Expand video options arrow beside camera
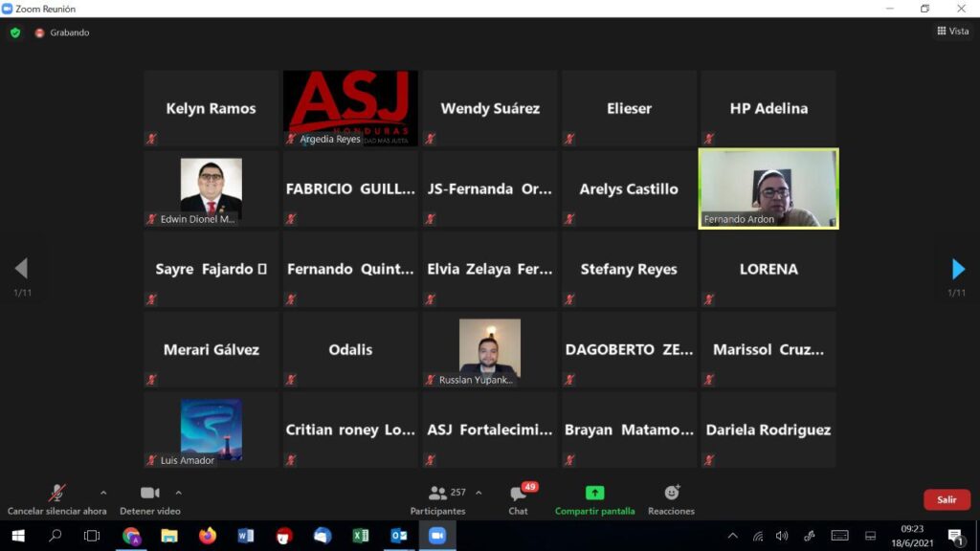This screenshot has width=980, height=551. pos(178,494)
